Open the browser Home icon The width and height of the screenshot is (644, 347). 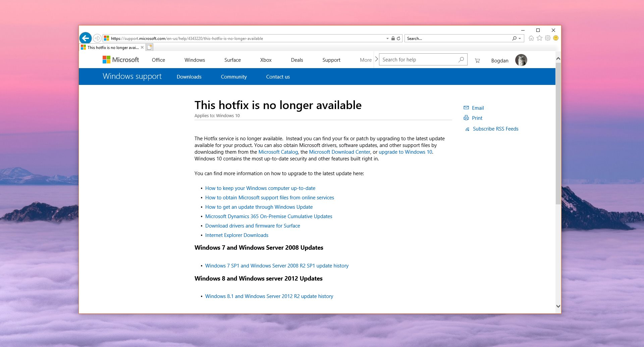tap(531, 38)
